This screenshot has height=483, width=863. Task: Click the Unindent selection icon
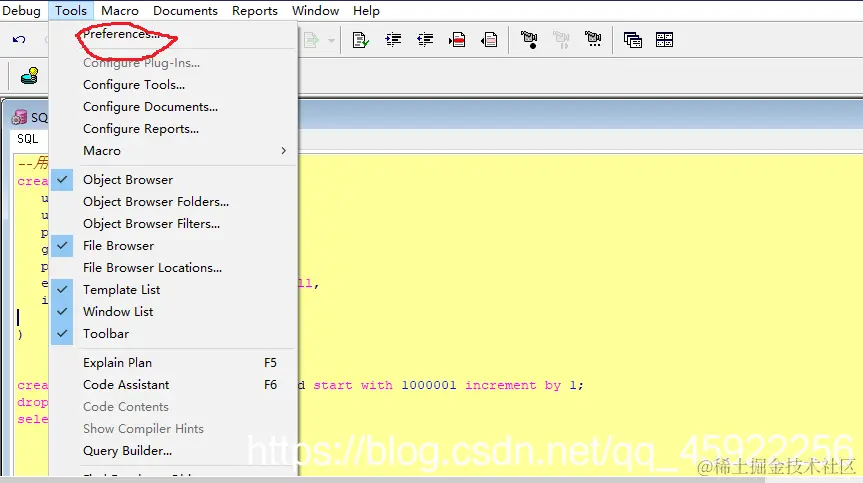[x=425, y=40]
